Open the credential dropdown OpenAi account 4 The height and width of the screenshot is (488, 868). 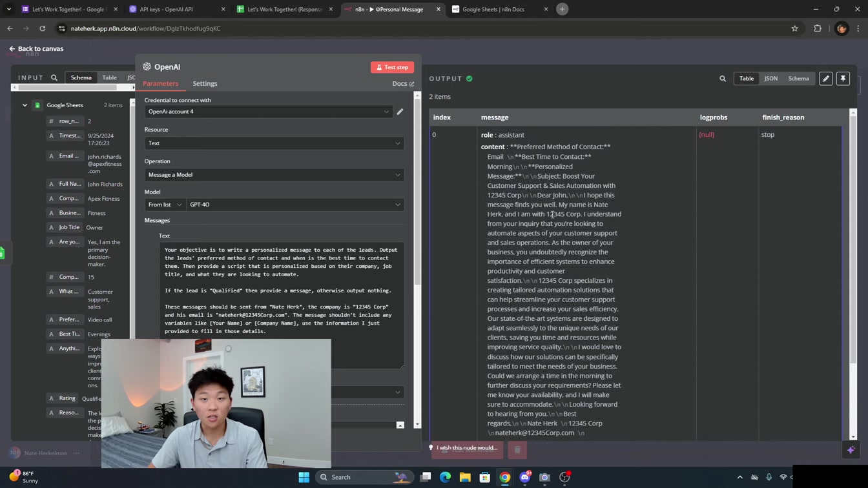268,112
